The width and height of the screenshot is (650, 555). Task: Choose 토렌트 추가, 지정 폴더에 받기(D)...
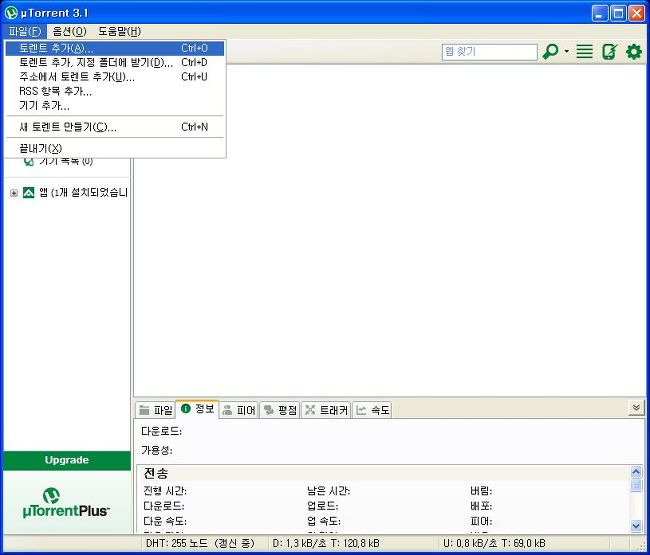tap(115, 63)
